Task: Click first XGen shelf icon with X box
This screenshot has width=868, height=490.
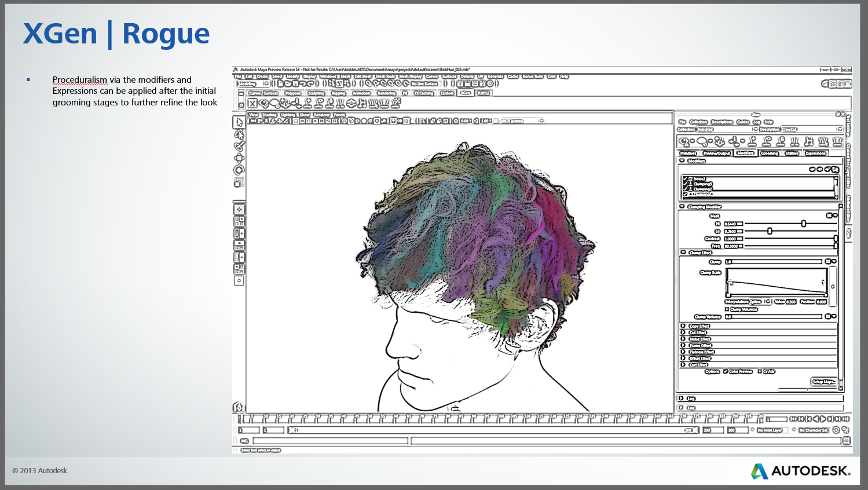Action: [252, 103]
